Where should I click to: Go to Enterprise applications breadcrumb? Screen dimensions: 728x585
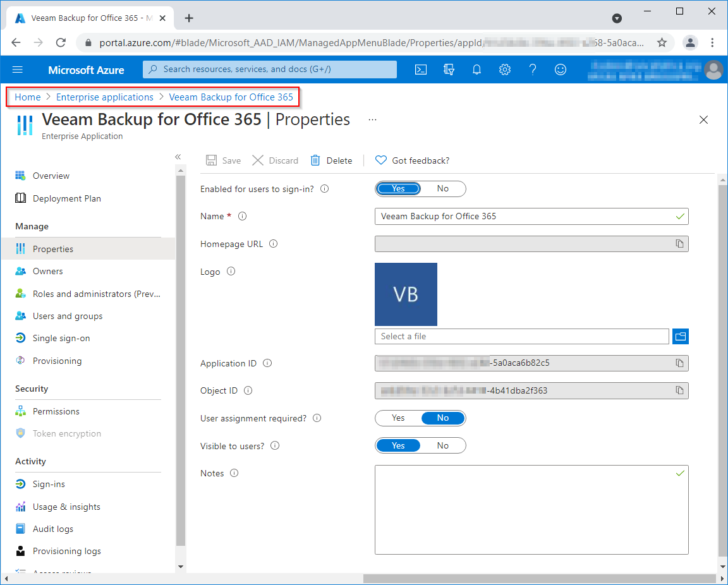tap(104, 97)
